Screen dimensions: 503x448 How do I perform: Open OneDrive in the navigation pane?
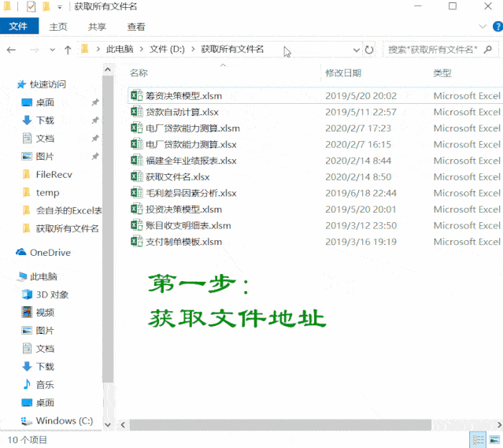click(x=50, y=253)
